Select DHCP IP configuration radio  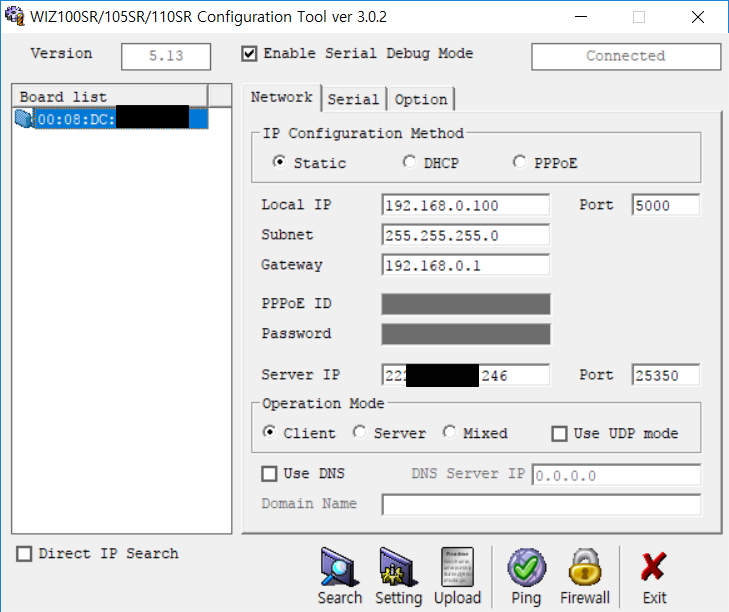coord(409,162)
